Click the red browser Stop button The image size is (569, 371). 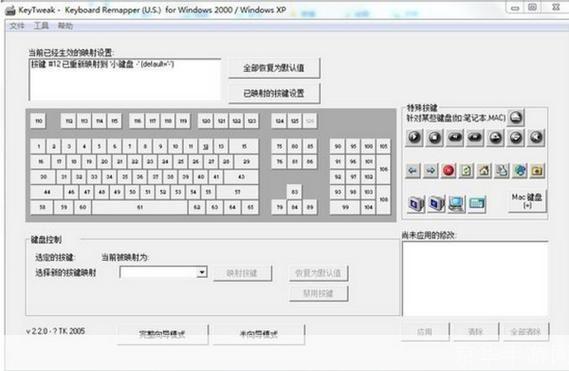click(448, 171)
